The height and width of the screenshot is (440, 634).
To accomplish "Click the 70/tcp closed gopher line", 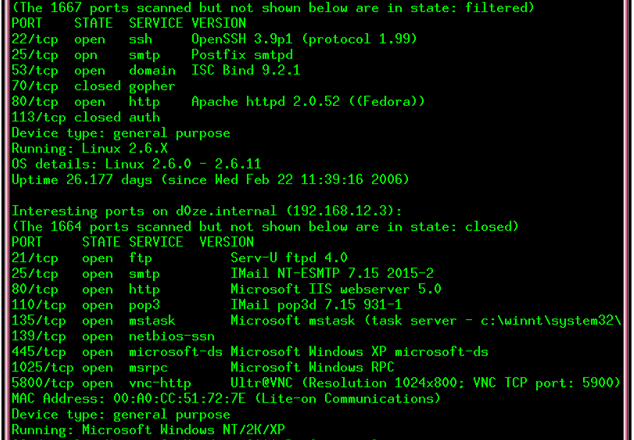I will [x=93, y=86].
